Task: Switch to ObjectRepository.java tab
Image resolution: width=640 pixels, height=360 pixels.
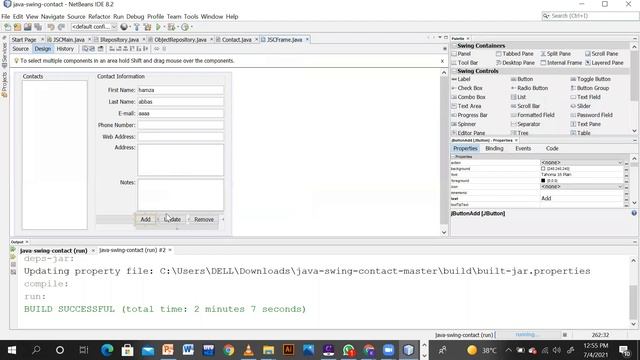Action: click(x=180, y=40)
